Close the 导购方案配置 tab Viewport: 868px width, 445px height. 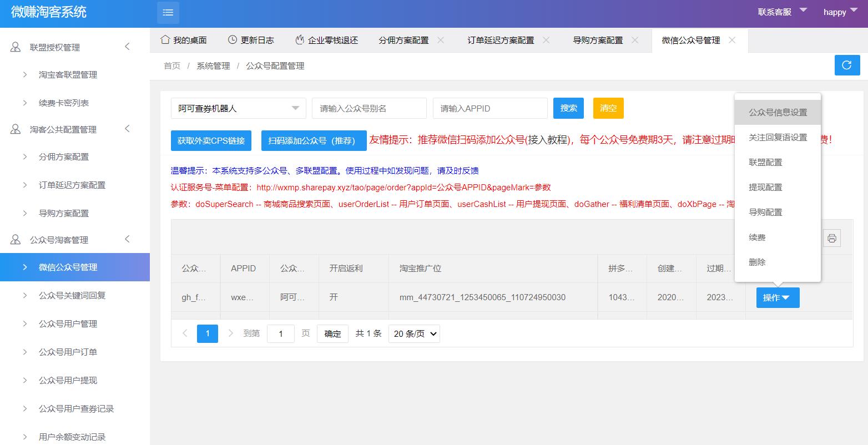[x=635, y=40]
